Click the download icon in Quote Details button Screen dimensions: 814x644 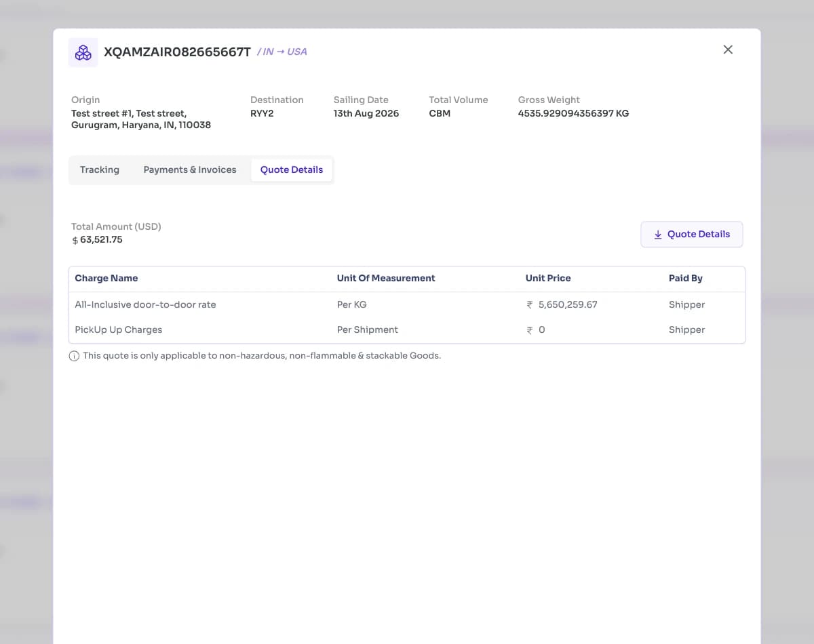click(x=657, y=235)
